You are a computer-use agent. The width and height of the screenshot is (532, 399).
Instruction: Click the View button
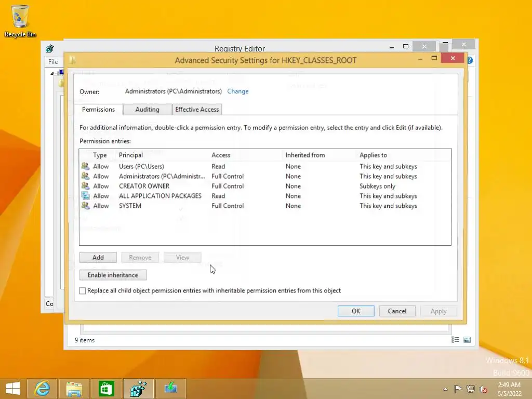pos(182,258)
